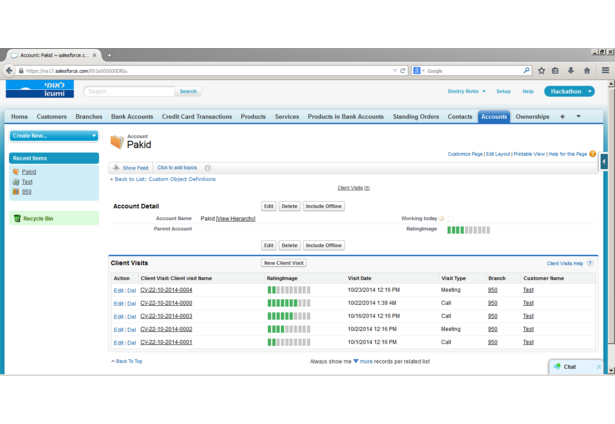Follow Back to List: Custom Object Definitions
This screenshot has height=424, width=615.
(x=163, y=179)
